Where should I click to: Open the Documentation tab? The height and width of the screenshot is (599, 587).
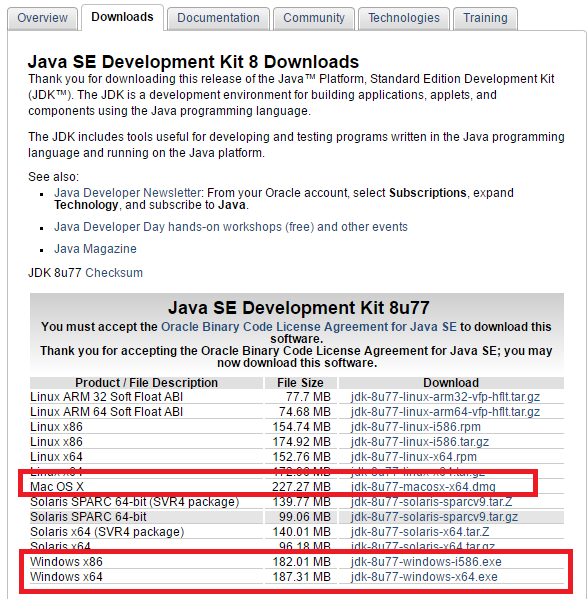(x=218, y=18)
